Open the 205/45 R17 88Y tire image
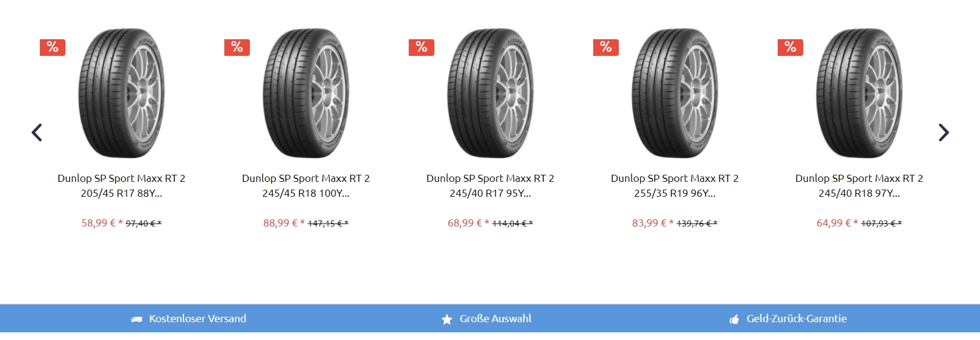 [121, 93]
